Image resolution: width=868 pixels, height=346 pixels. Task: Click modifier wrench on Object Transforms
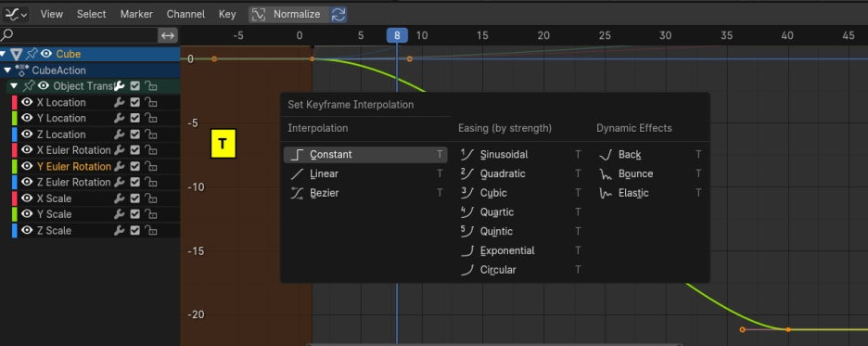(x=119, y=86)
